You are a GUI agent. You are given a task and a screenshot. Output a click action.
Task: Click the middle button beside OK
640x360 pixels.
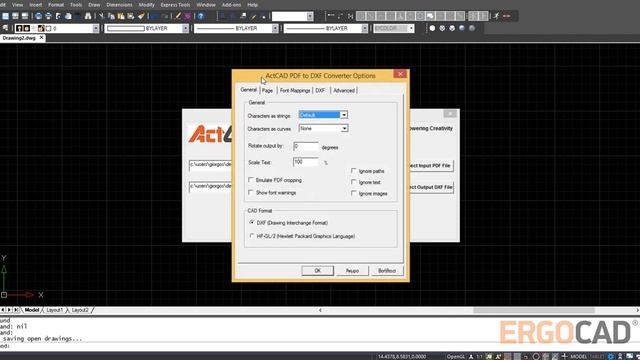(352, 271)
